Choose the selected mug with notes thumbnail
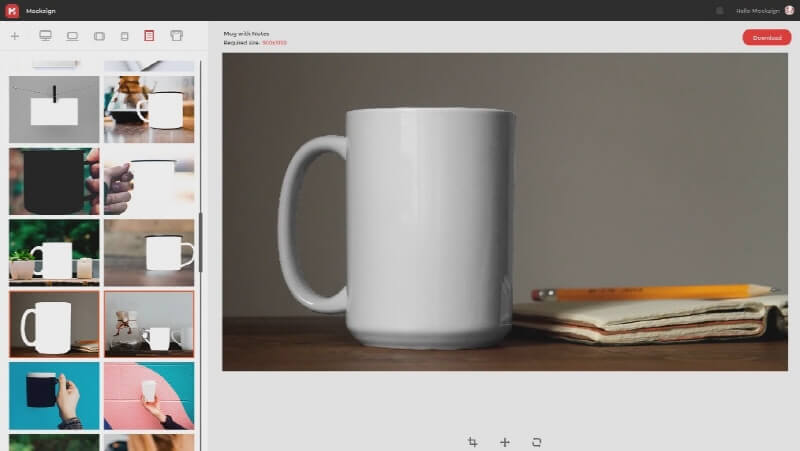Screen dimensions: 800x451 coord(54,324)
